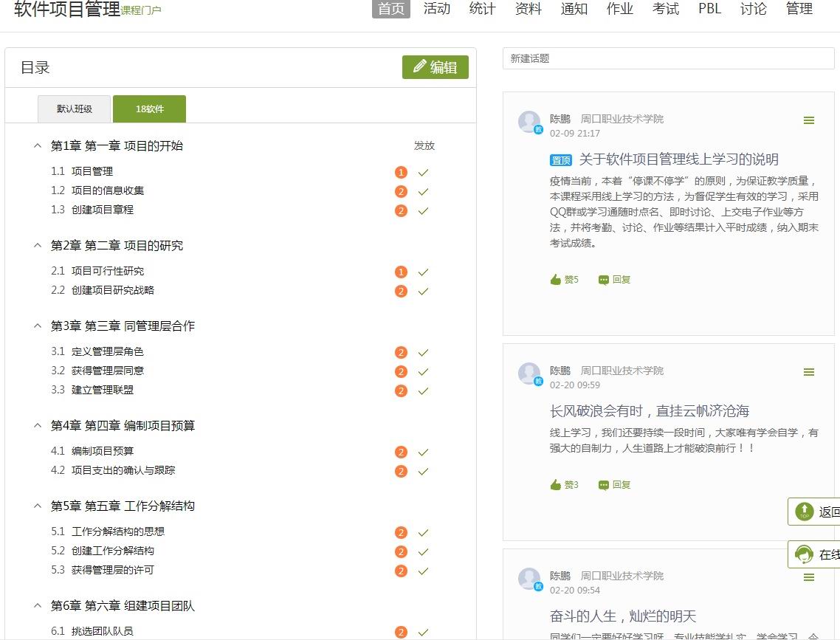Open the online support headset icon
This screenshot has height=640, width=840.
pos(803,554)
